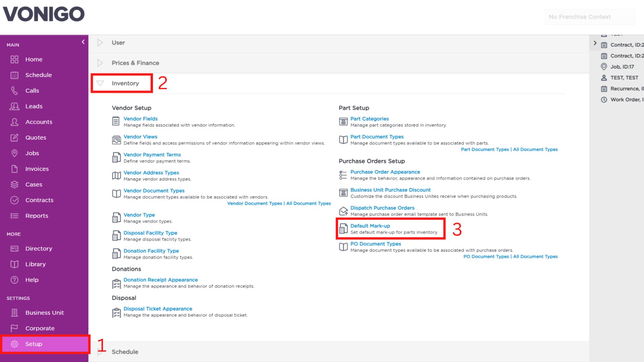644x362 pixels.
Task: Open the Quotes pencil icon
Action: (14, 137)
